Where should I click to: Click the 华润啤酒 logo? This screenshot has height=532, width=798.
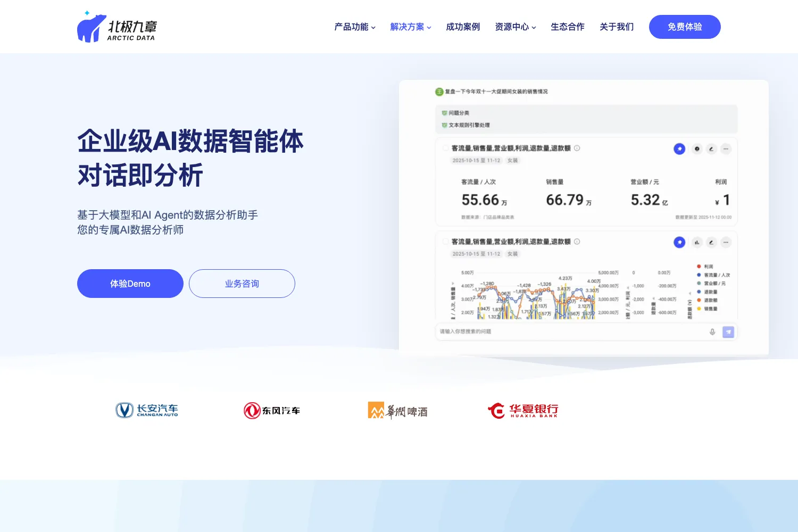click(398, 411)
